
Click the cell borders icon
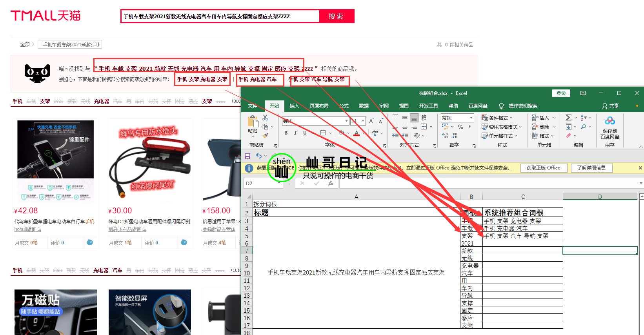[323, 133]
